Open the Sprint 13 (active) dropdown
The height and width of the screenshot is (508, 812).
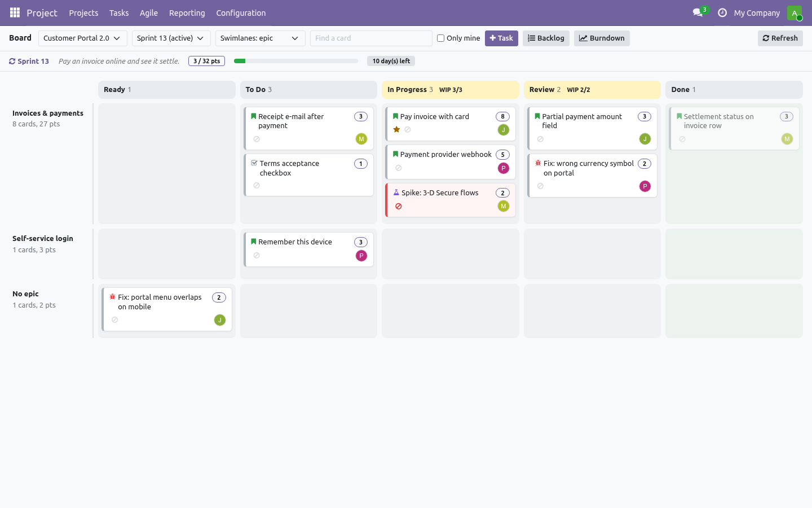[171, 38]
